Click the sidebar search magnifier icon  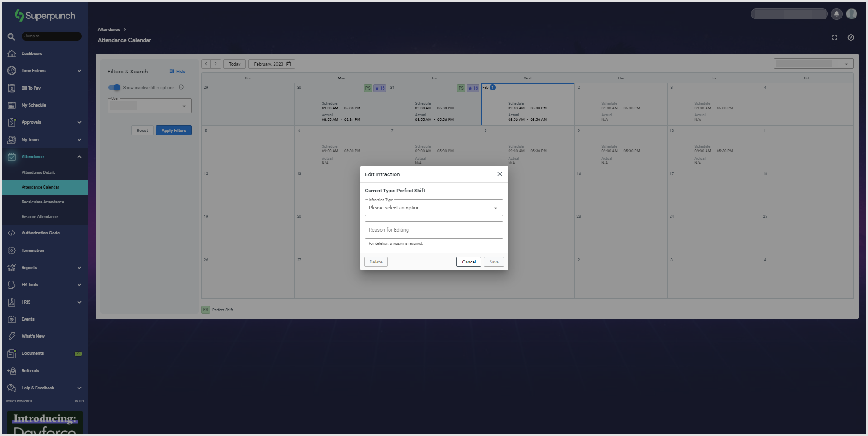coord(12,36)
